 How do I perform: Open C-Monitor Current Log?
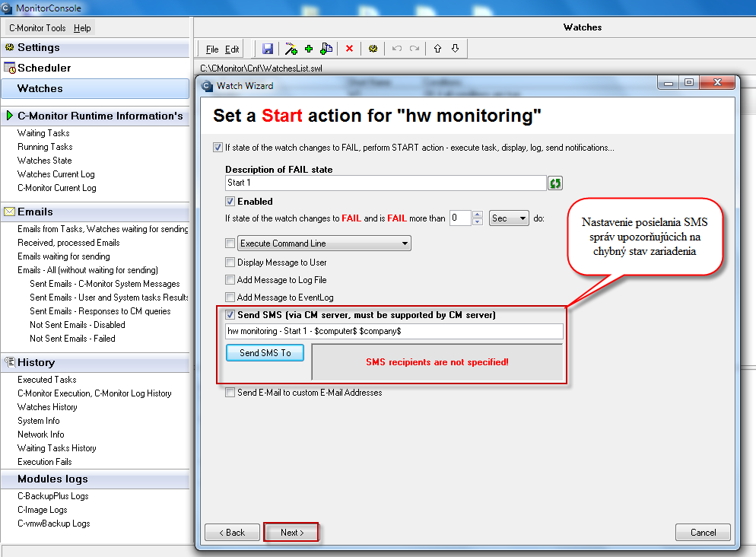(x=56, y=188)
